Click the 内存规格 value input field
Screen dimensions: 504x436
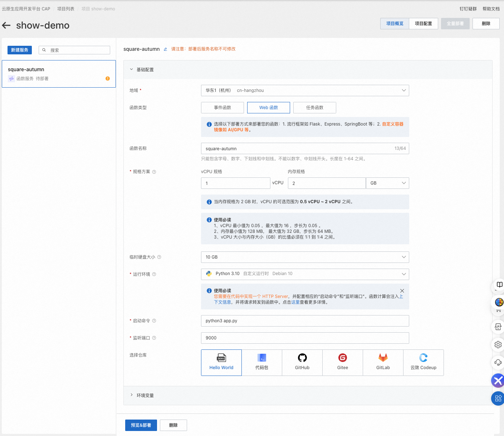[x=327, y=183]
